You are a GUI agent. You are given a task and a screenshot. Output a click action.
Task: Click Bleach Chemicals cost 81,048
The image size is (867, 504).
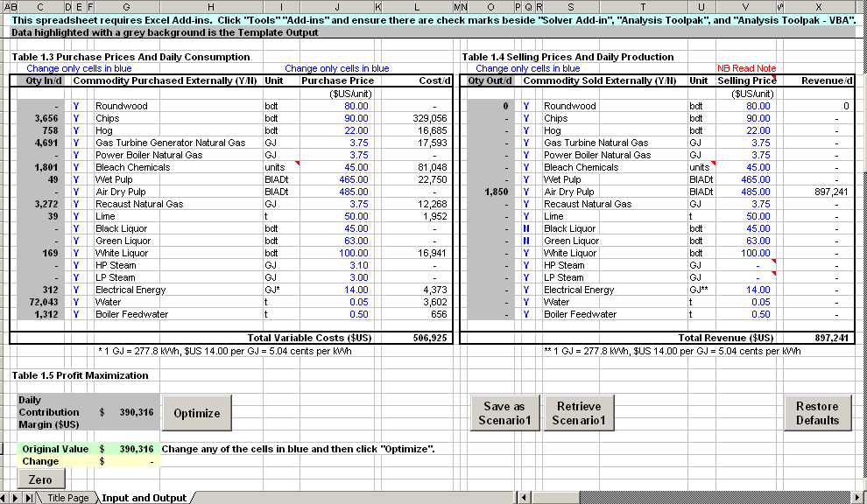pos(417,167)
